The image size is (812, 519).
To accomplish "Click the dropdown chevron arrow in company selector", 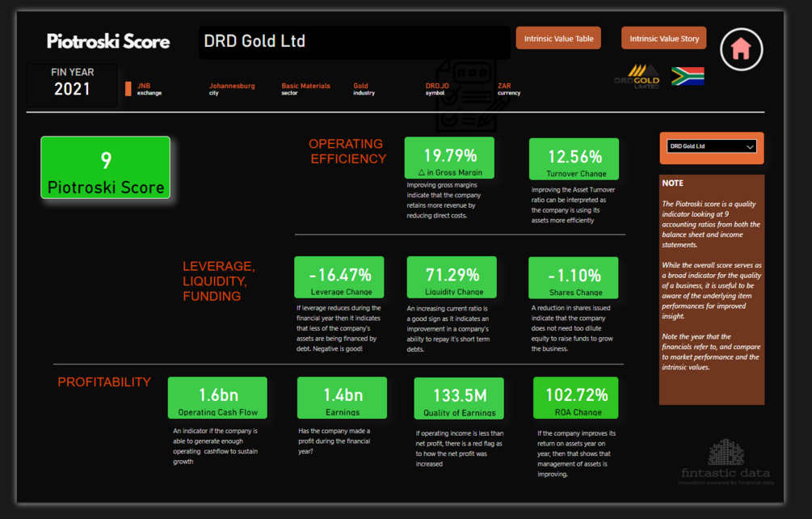I will tap(749, 146).
